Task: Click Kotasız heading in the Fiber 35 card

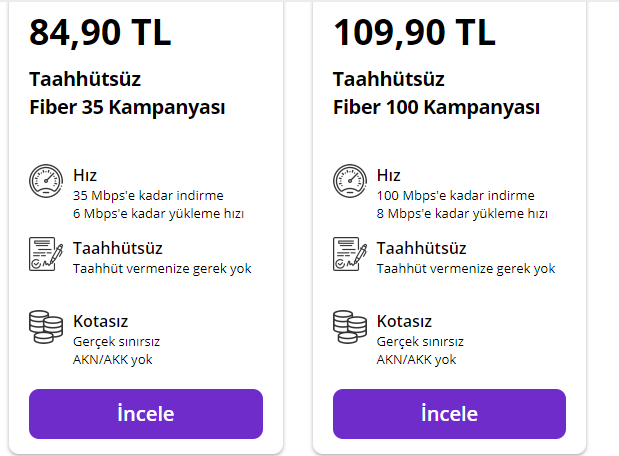Action: coord(101,321)
